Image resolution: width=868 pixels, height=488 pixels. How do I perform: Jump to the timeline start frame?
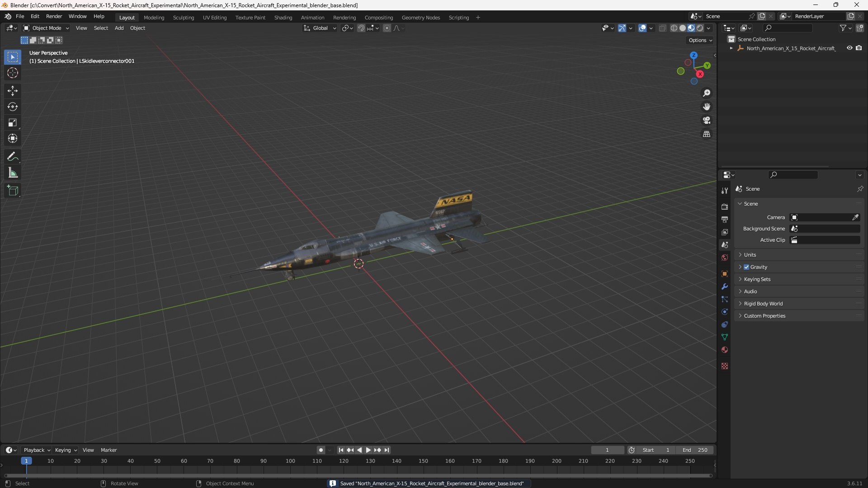(341, 450)
